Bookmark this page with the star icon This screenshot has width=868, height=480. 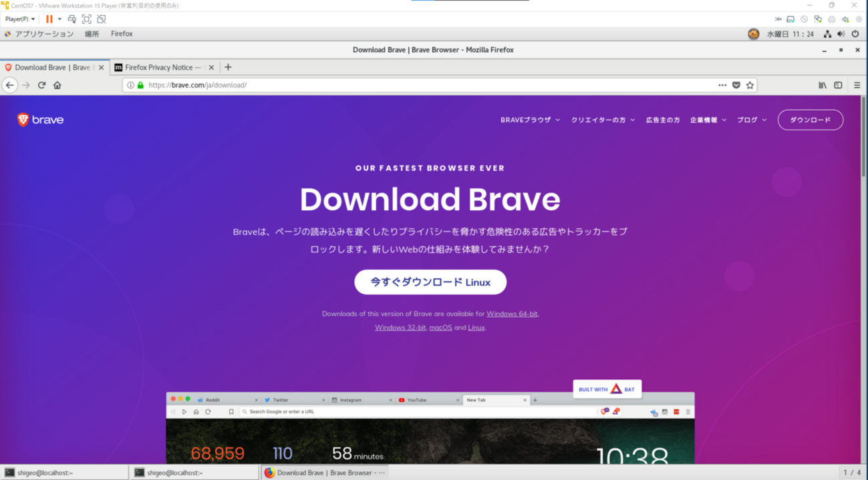point(750,85)
